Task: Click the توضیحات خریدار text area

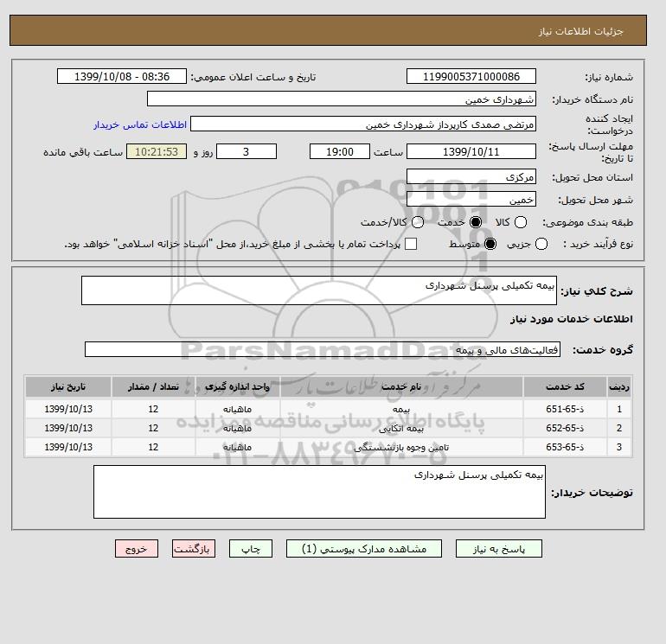Action: 319,492
